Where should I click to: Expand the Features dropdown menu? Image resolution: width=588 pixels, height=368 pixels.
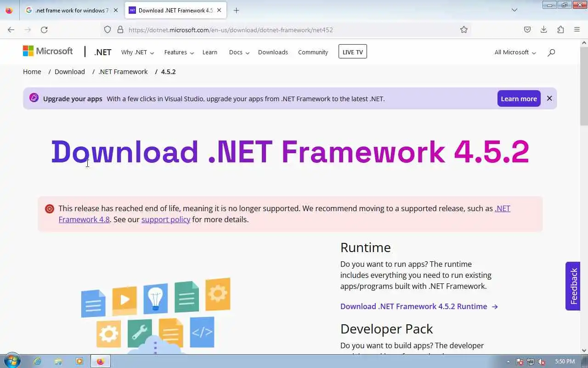(x=179, y=52)
